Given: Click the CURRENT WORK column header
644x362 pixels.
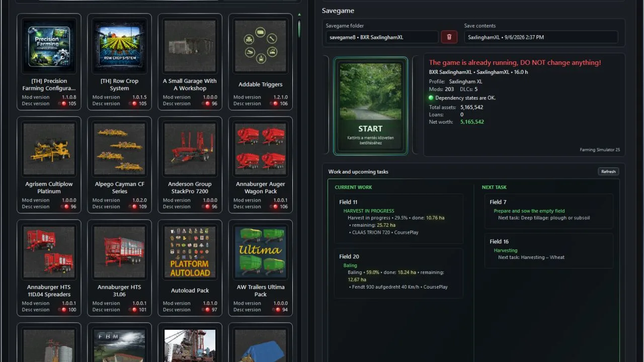Looking at the screenshot, I should (354, 188).
